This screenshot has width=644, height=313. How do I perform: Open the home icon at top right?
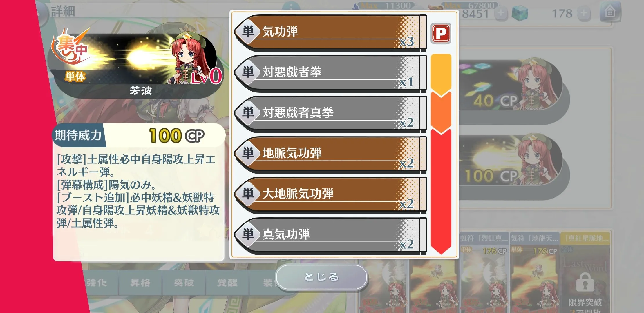610,13
